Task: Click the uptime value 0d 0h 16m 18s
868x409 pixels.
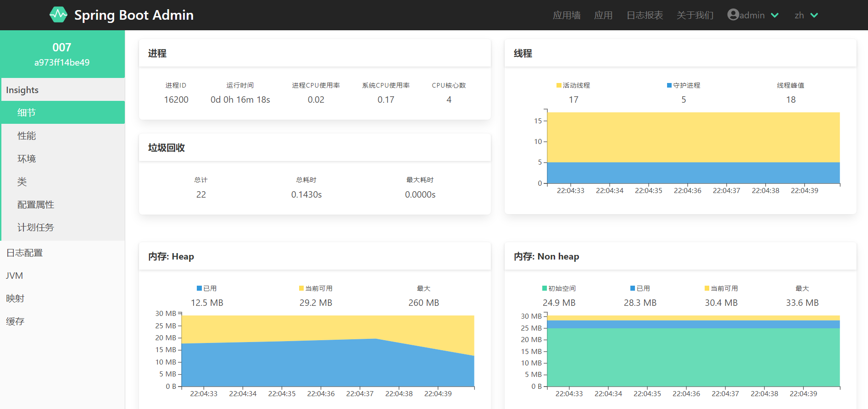Action: (240, 99)
